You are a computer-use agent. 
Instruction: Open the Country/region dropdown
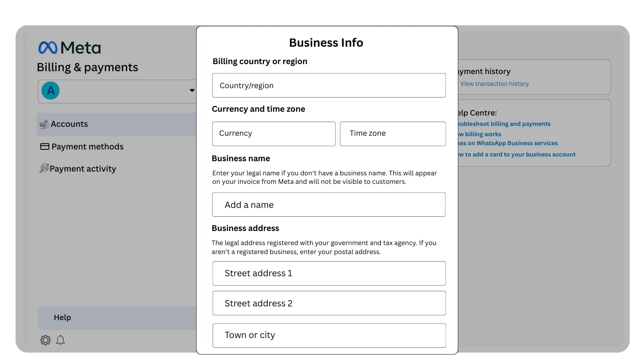[x=329, y=85]
